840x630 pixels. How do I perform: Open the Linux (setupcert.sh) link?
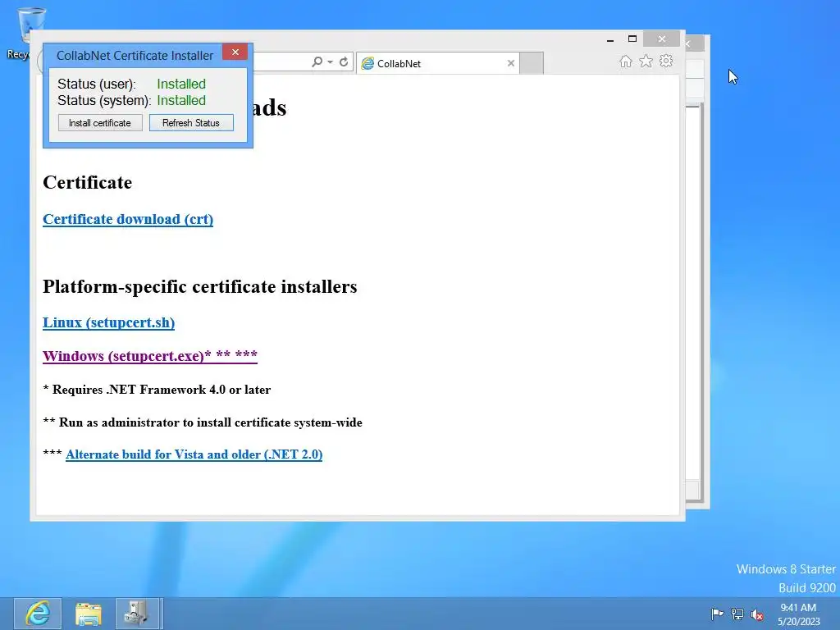[109, 322]
